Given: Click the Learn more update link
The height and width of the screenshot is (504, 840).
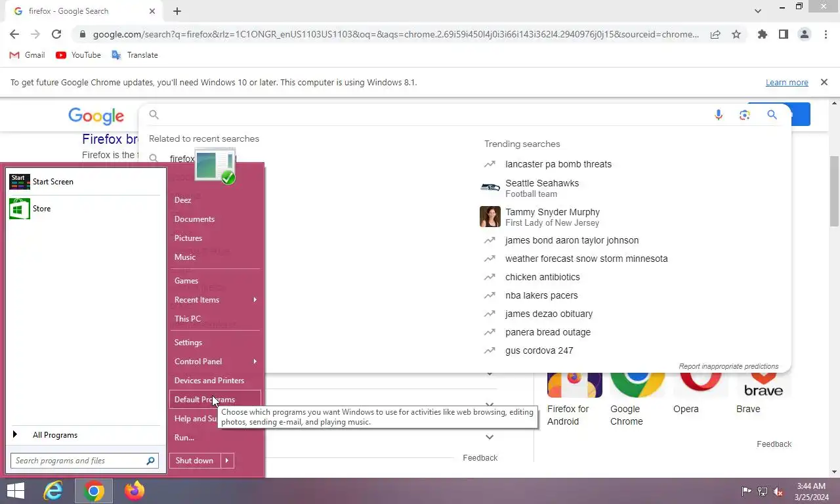Looking at the screenshot, I should [x=787, y=83].
